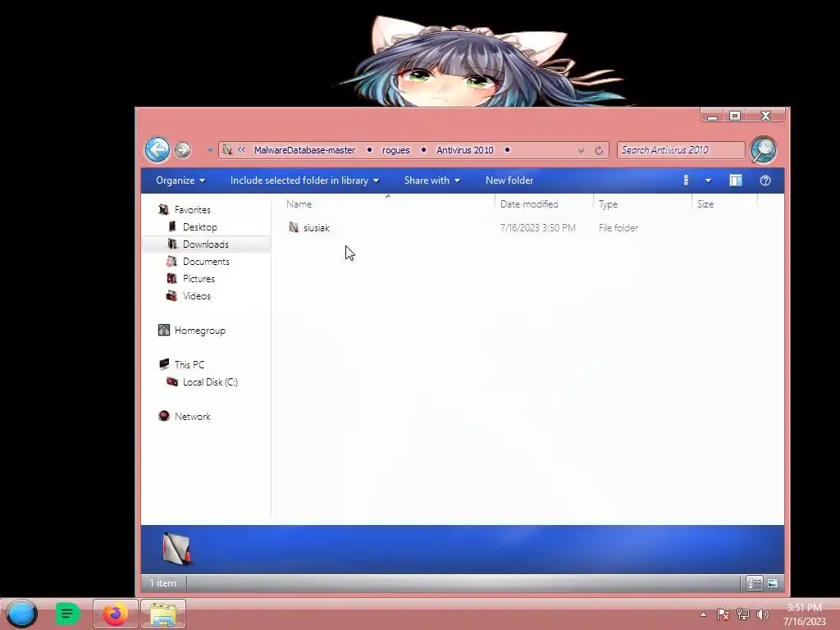The height and width of the screenshot is (630, 840).
Task: Click the Favorites star icon
Action: (164, 209)
